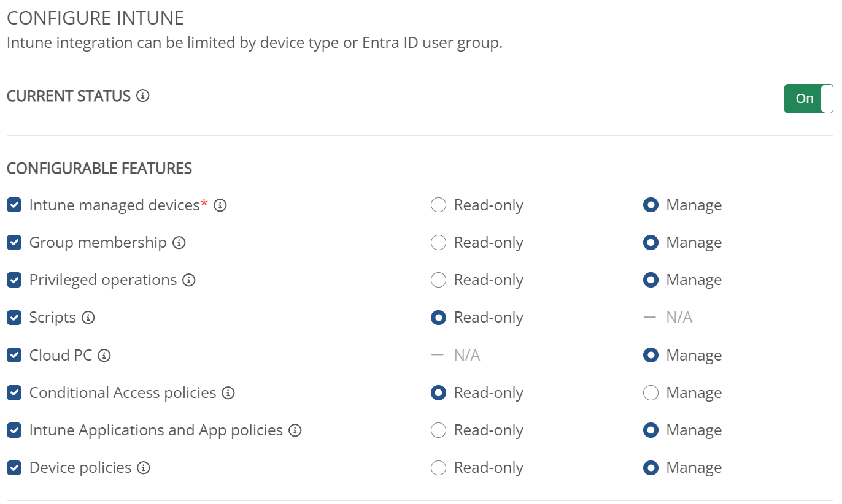Viewport: 842px width, 504px height.
Task: Disable the Cloud PC checkbox
Action: pyautogui.click(x=14, y=356)
